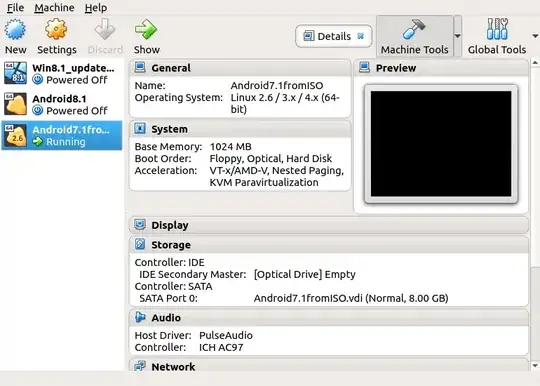540x386 pixels.
Task: Click the Details button
Action: pyautogui.click(x=334, y=36)
